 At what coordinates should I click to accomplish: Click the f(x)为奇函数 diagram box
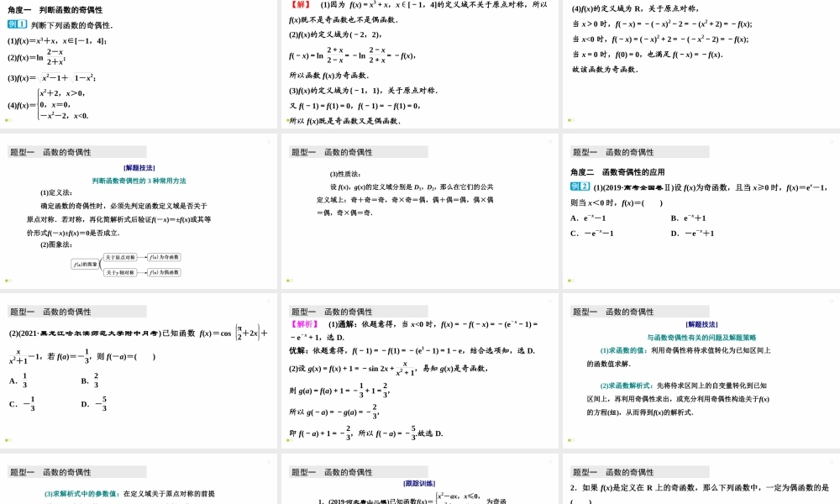tap(165, 257)
